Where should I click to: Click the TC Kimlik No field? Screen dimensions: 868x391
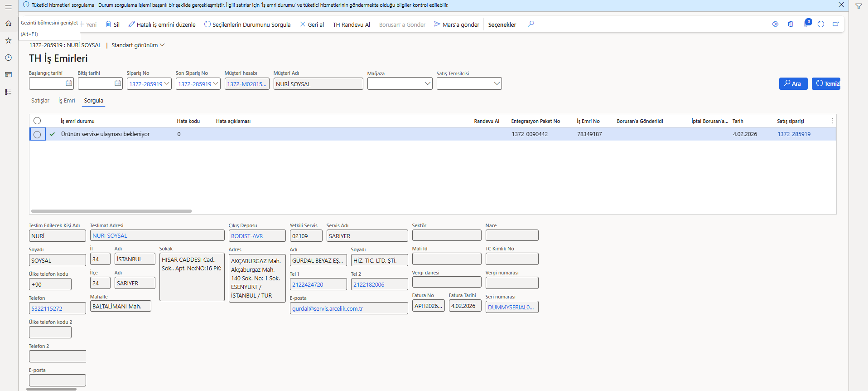coord(512,259)
